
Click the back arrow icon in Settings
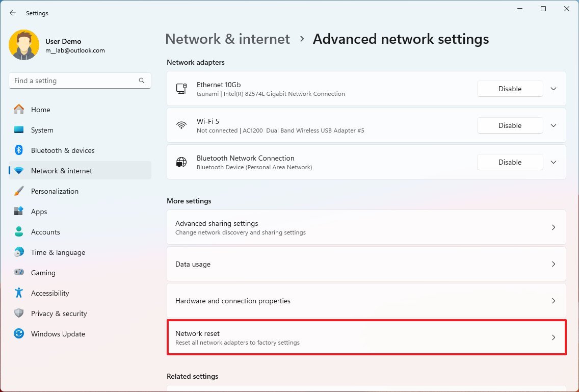coord(13,13)
